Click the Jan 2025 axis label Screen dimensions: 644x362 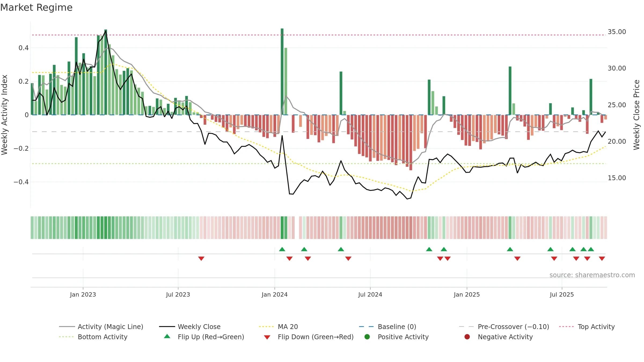tap(467, 294)
